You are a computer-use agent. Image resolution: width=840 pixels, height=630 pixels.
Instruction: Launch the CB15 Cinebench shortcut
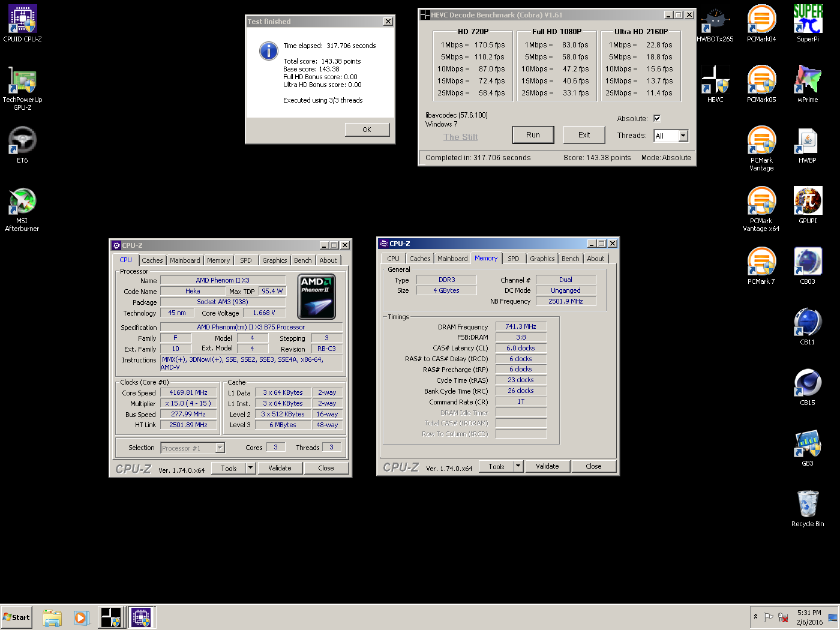point(808,388)
